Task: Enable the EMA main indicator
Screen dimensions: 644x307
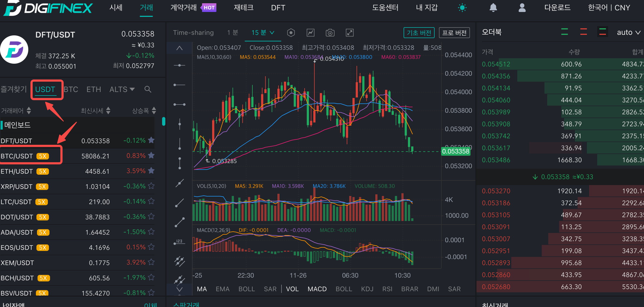Action: 222,289
